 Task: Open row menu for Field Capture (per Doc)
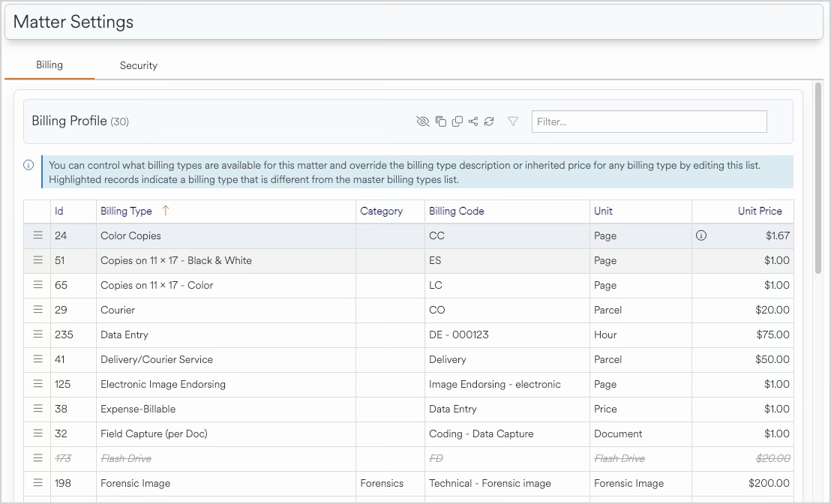point(37,433)
